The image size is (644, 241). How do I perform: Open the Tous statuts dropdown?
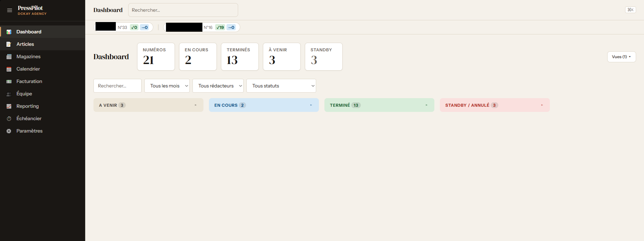click(x=281, y=86)
